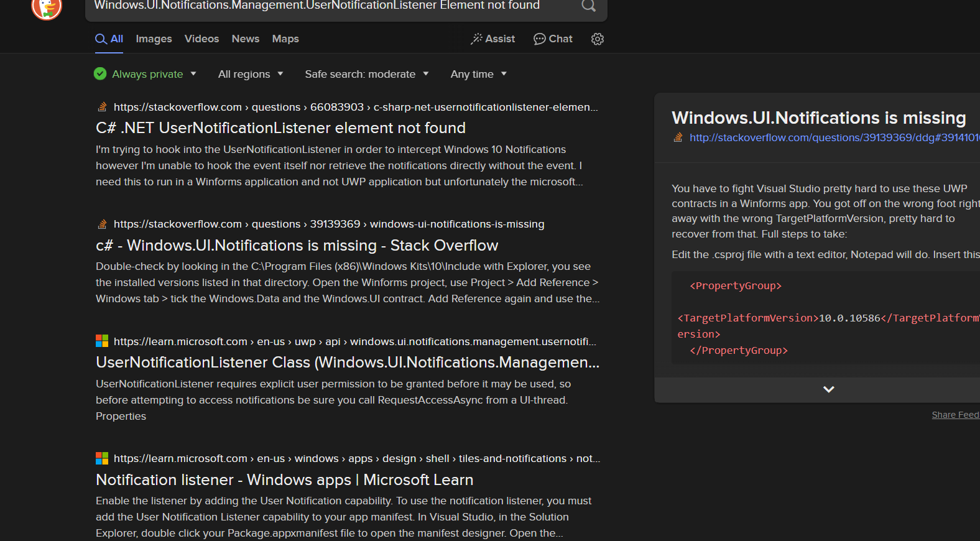Screen dimensions: 980x541
Task: Open the Chat bubble button
Action: (x=553, y=39)
